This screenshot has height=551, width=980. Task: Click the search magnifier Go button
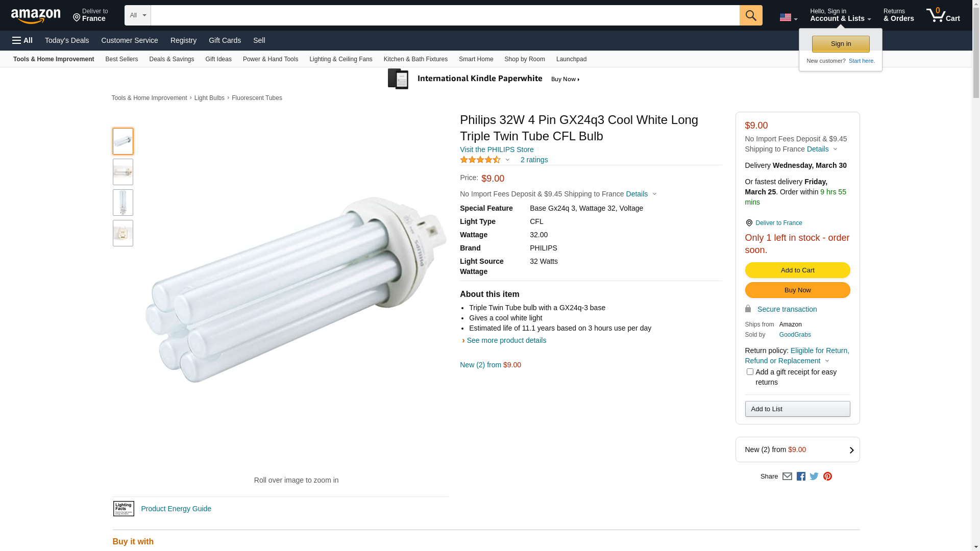pos(750,15)
